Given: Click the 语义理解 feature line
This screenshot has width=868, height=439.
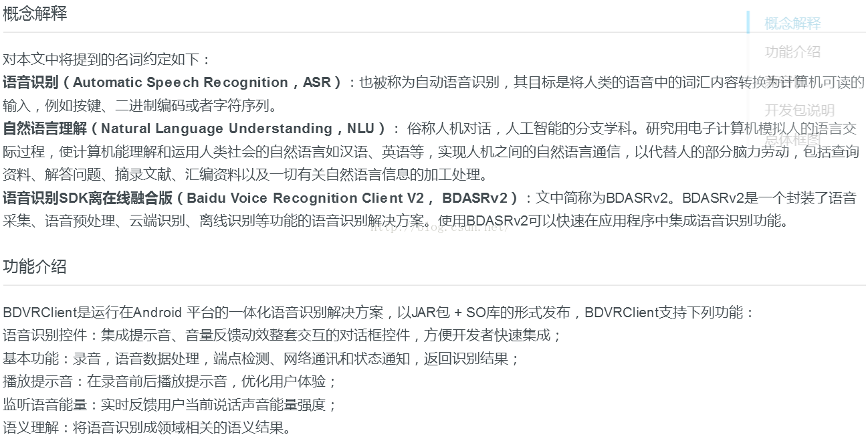Looking at the screenshot, I should click(x=147, y=428).
